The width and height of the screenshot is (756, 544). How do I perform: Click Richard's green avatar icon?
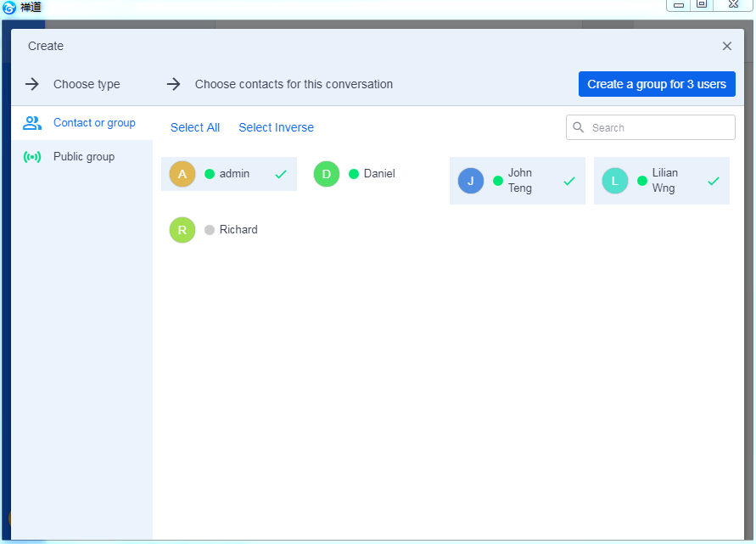coord(182,230)
